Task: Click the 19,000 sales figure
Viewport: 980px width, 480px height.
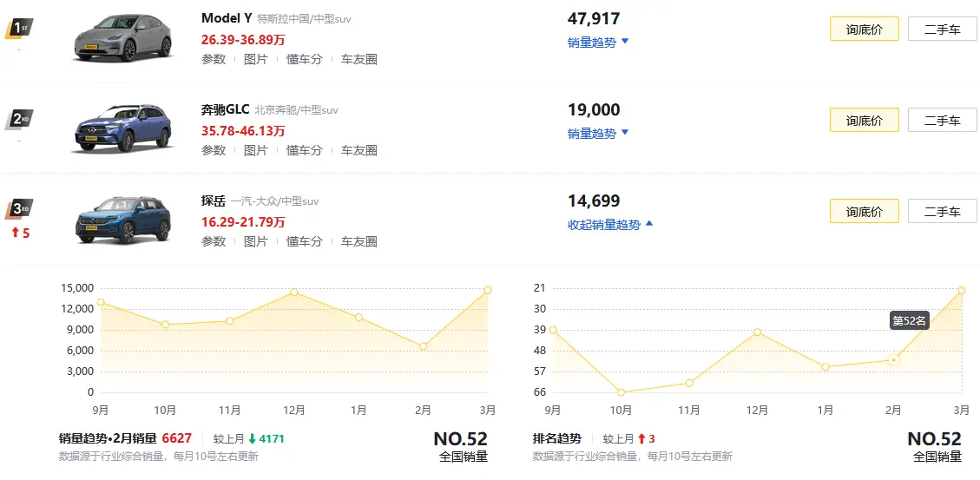Action: click(x=594, y=110)
